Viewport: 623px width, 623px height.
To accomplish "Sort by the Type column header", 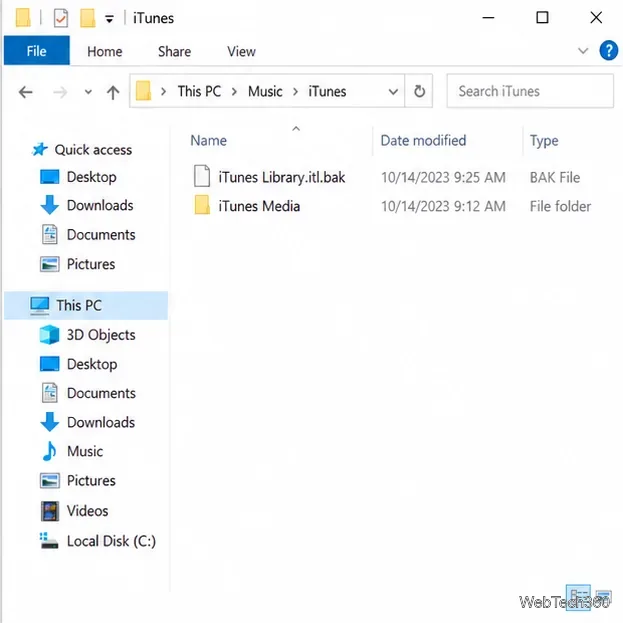I will click(x=544, y=141).
